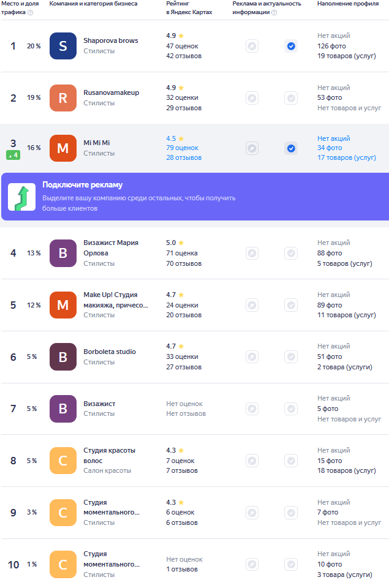Click the blue verified checkmark for Mi Mi Mi
The height and width of the screenshot is (588, 389).
tap(291, 148)
